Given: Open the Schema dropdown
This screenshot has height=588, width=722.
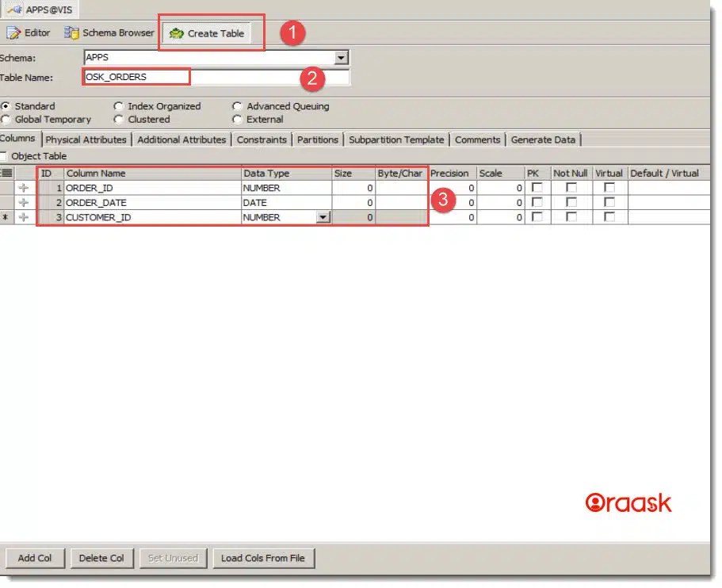Looking at the screenshot, I should pyautogui.click(x=341, y=57).
